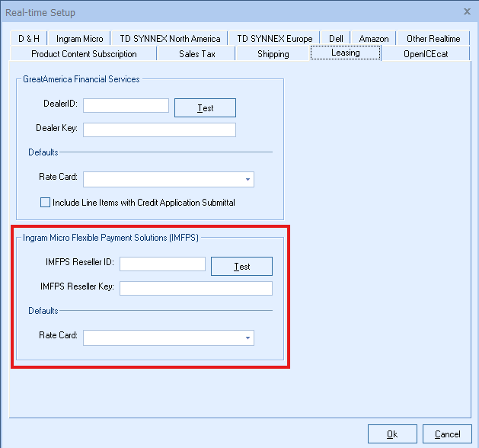
Task: Select TD SYNNEX Europe tab
Action: coord(275,39)
